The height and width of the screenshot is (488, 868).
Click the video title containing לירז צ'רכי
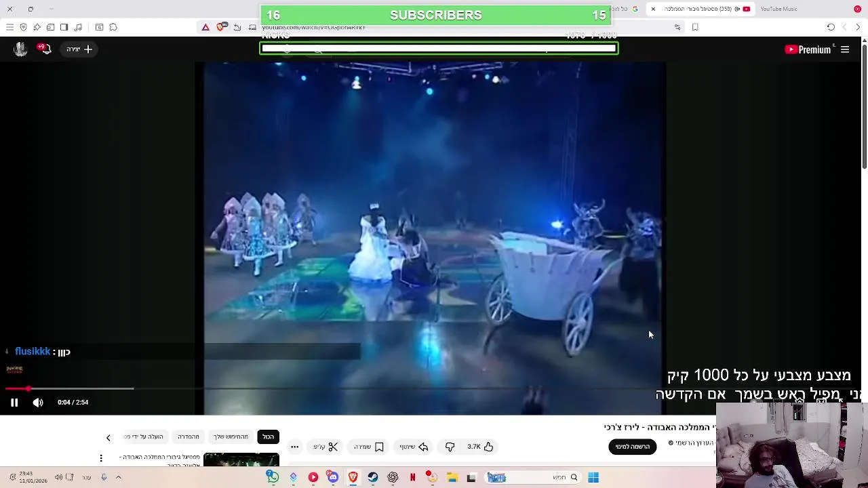coord(660,427)
